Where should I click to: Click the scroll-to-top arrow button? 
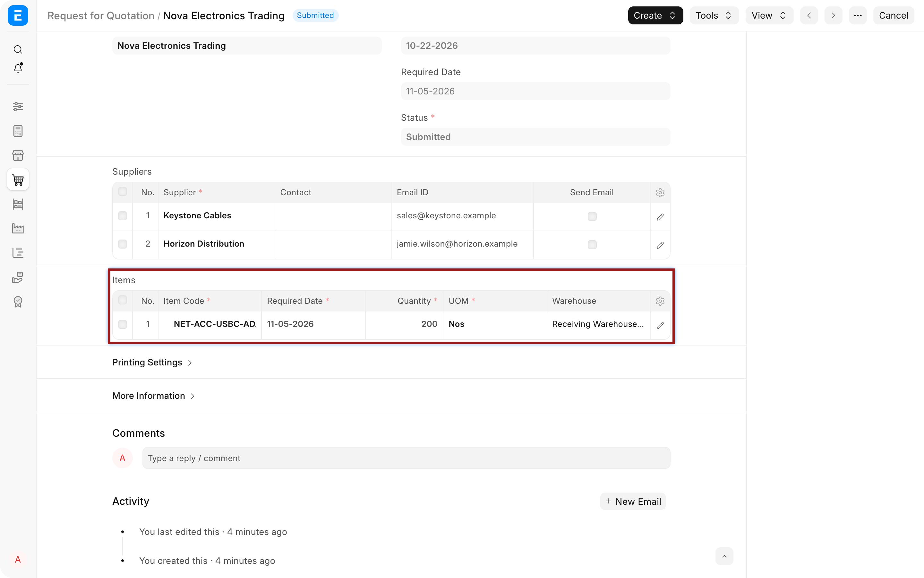click(724, 556)
